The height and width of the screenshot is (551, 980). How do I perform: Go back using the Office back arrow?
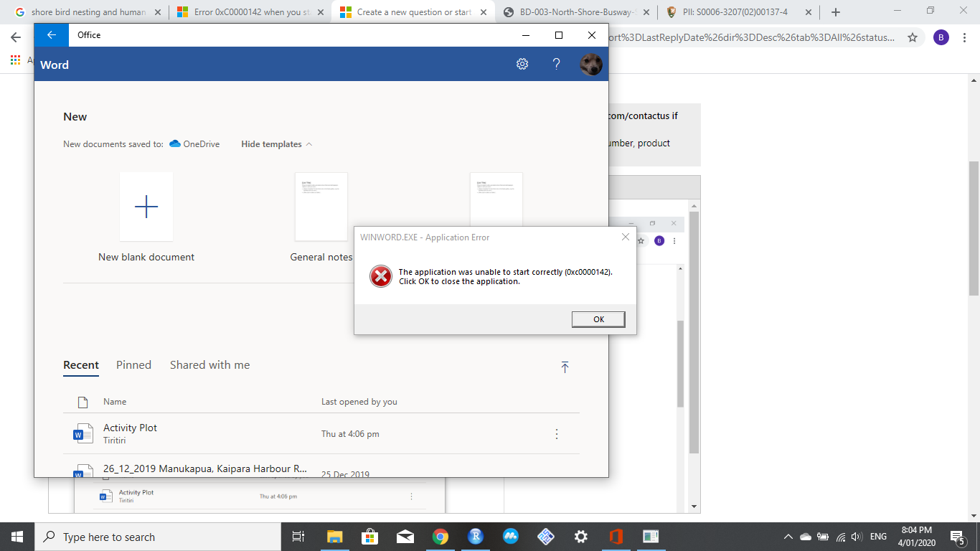tap(52, 35)
